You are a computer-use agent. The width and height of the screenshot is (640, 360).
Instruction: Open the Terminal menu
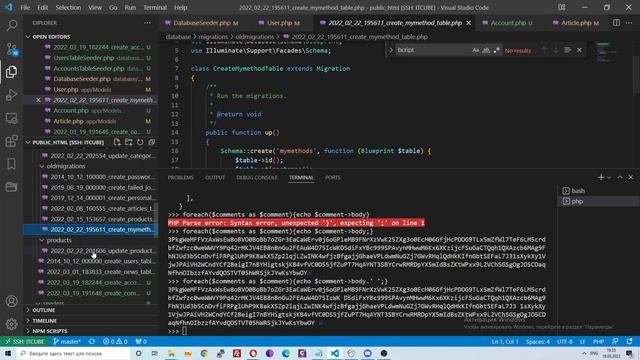(155, 7)
